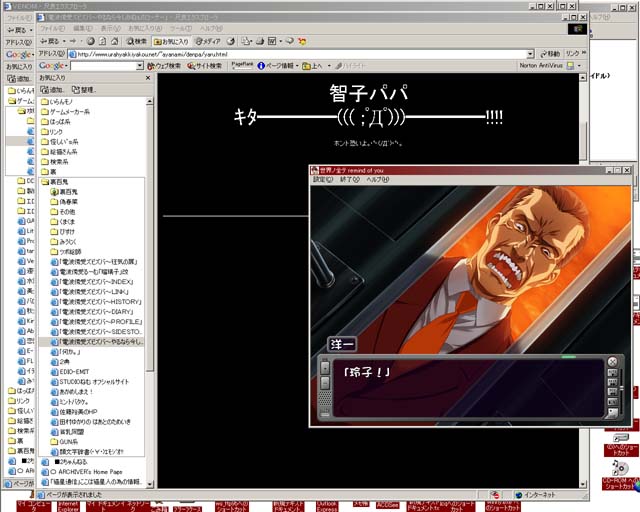Click the favorites panel scroll-down arrow
640x512 pixels.
point(149,484)
